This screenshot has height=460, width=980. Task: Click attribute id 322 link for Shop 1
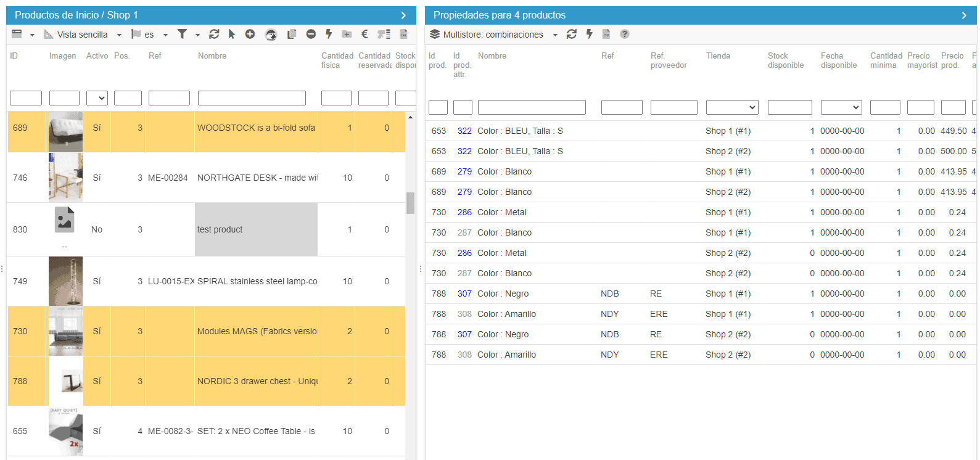point(464,131)
